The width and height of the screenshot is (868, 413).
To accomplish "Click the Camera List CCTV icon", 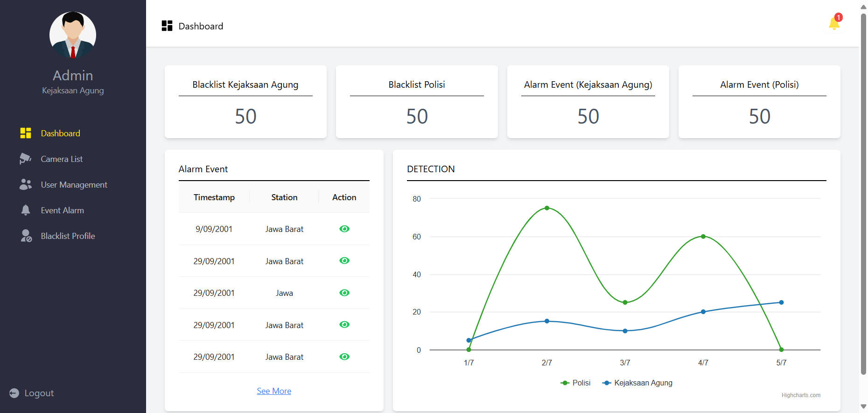I will [x=26, y=159].
